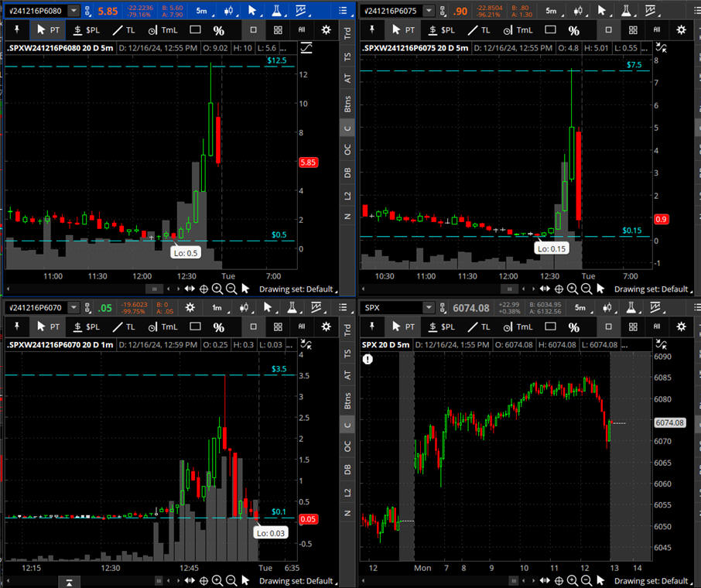Screen dimensions: 701x588
Task: Open OC side tab beside P6070 chart
Action: pyautogui.click(x=347, y=446)
